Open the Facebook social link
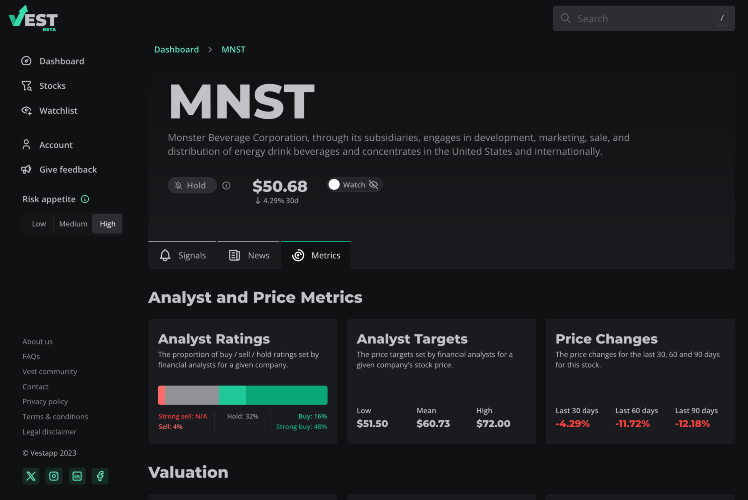The image size is (748, 500). point(100,476)
